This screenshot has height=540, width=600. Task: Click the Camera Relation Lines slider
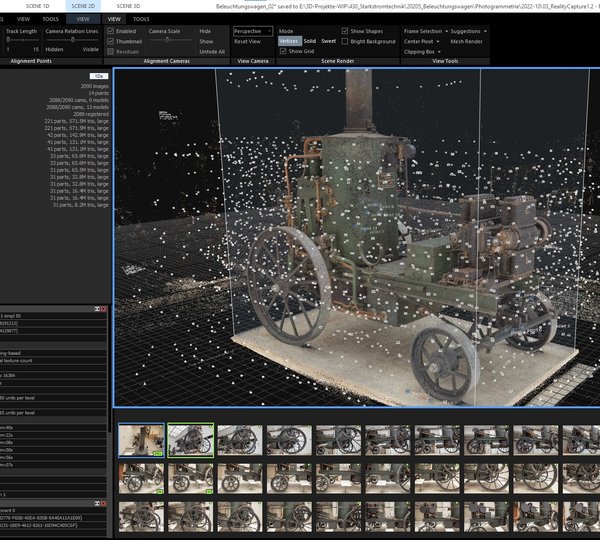(x=72, y=40)
